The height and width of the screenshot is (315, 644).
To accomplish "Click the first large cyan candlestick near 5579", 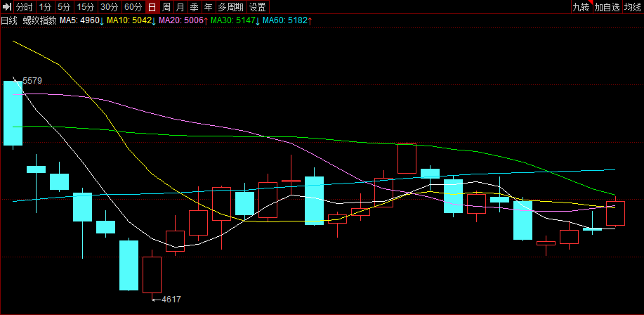I will [x=13, y=113].
